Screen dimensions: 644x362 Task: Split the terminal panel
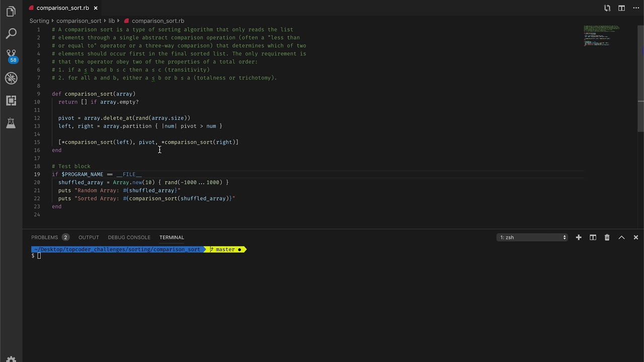tap(593, 237)
